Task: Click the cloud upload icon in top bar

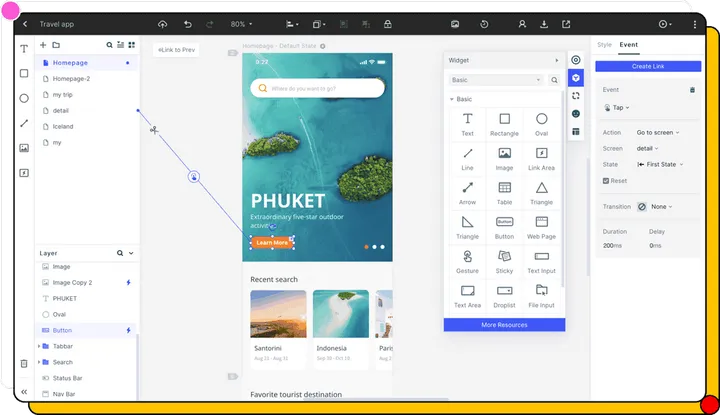Action: point(163,24)
